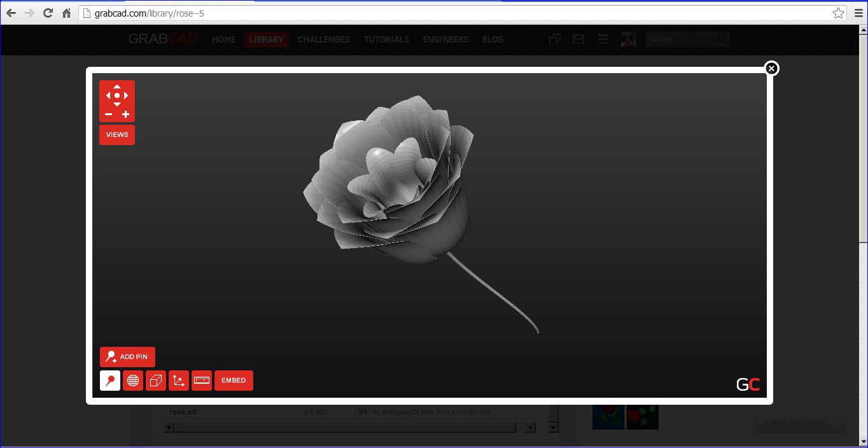
Task: Open messages via the envelope icon
Action: 578,39
